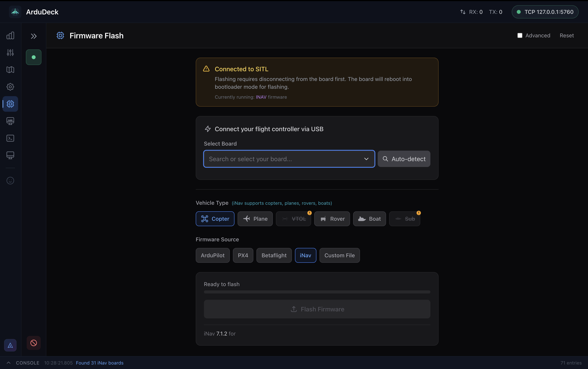Click the purple navigation arrow icon at bottom-left
588x369 pixels.
coord(10,345)
